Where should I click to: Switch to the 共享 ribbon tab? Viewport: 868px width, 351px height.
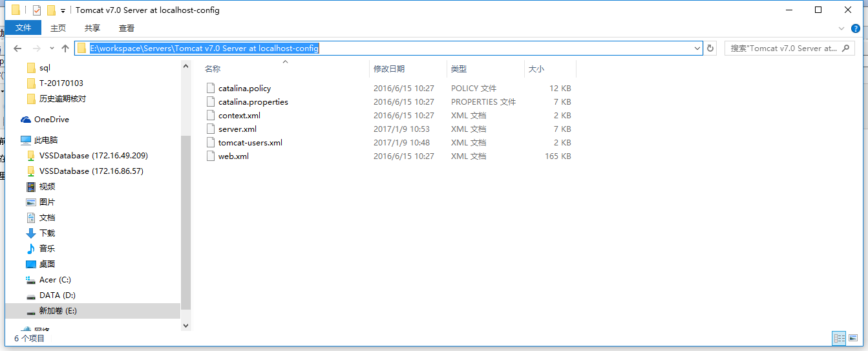pyautogui.click(x=92, y=28)
